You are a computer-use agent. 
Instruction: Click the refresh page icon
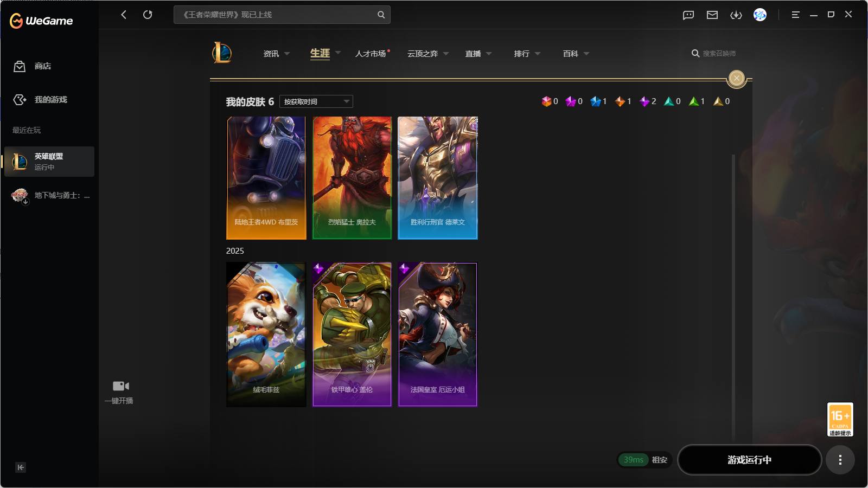[148, 15]
